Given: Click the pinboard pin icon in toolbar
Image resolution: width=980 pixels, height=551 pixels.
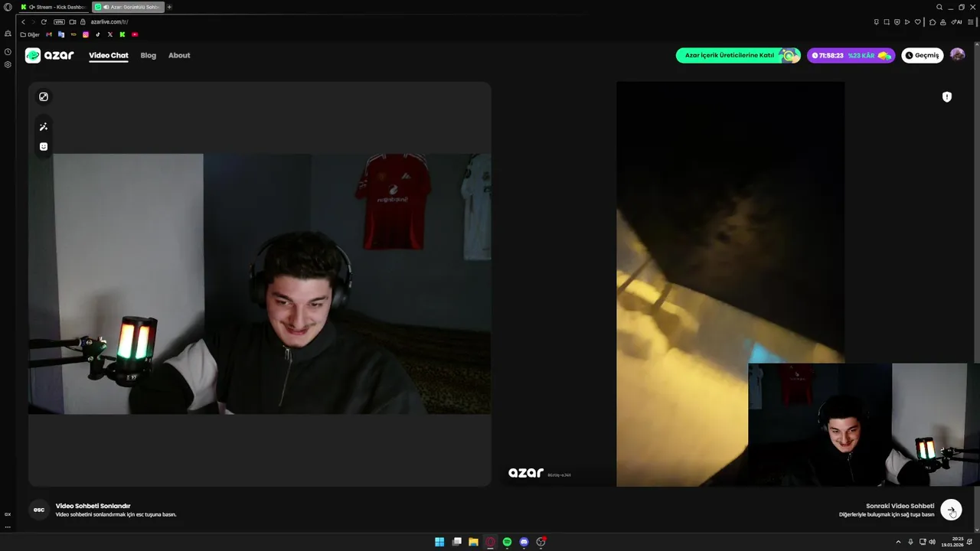Looking at the screenshot, I should (877, 21).
